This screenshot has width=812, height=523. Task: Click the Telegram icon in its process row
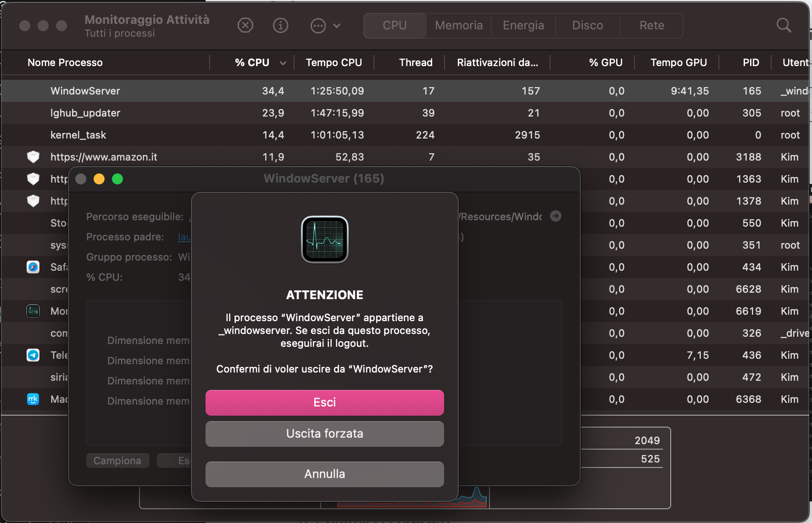tap(33, 355)
